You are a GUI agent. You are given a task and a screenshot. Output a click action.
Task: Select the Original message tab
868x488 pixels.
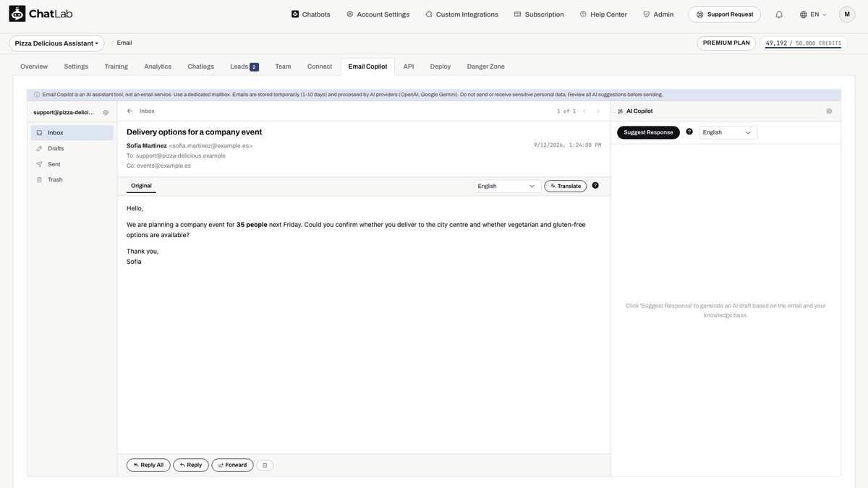pos(141,186)
